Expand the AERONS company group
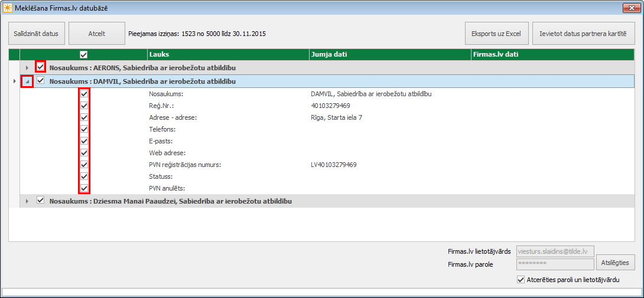The image size is (644, 298). tap(27, 67)
